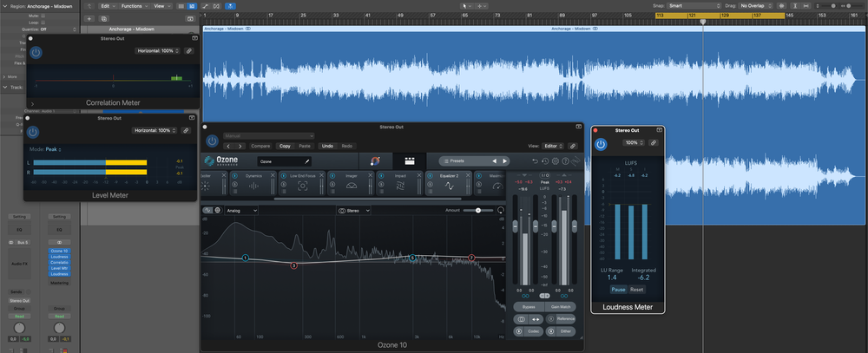Click Gain Match button in Ozone
The width and height of the screenshot is (868, 353).
560,306
